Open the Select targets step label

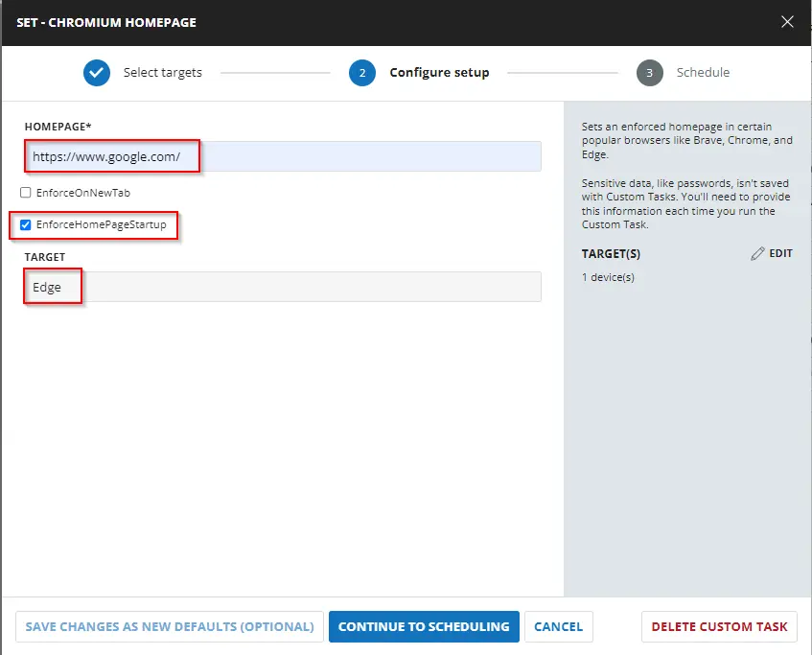[x=163, y=73]
